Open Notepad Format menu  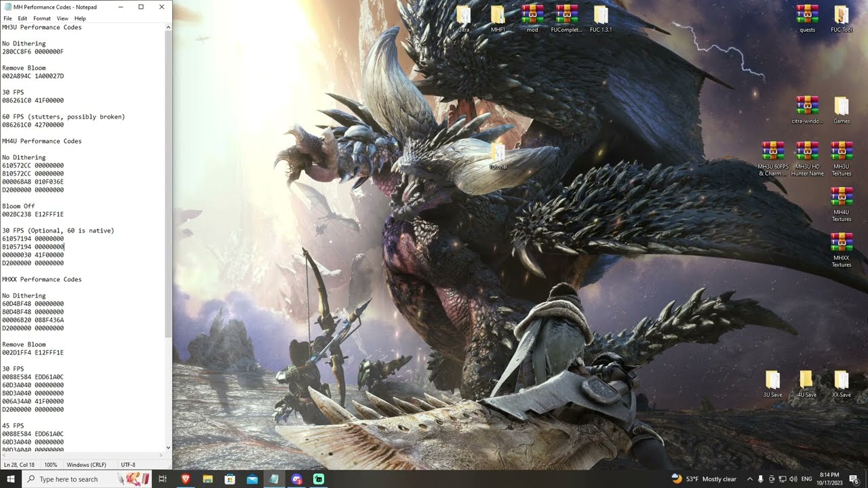click(42, 18)
